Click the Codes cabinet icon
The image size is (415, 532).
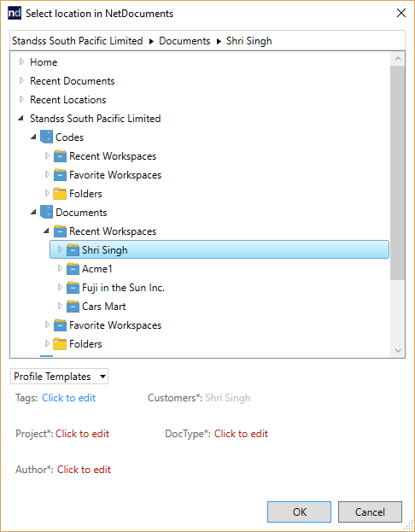(46, 137)
